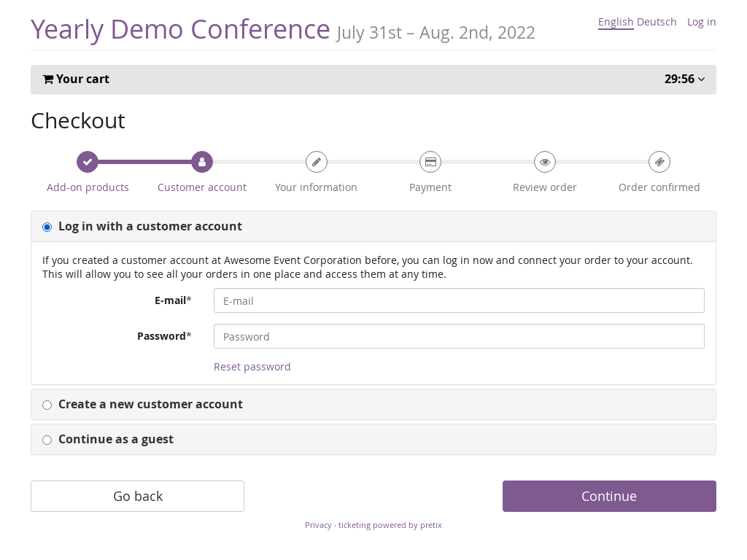
Task: Open the Reset password link
Action: (252, 367)
